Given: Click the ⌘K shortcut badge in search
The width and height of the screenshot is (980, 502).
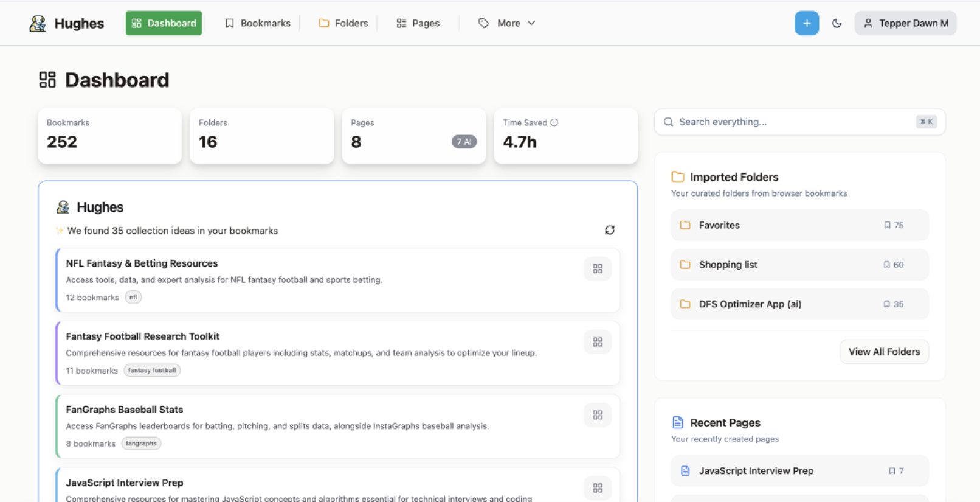Looking at the screenshot, I should click(927, 122).
